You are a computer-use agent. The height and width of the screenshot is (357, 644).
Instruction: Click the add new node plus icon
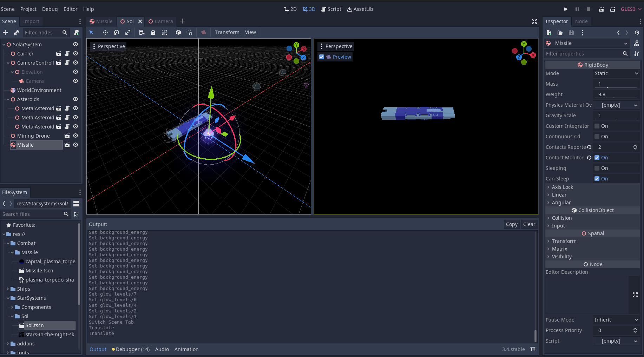[x=5, y=33]
